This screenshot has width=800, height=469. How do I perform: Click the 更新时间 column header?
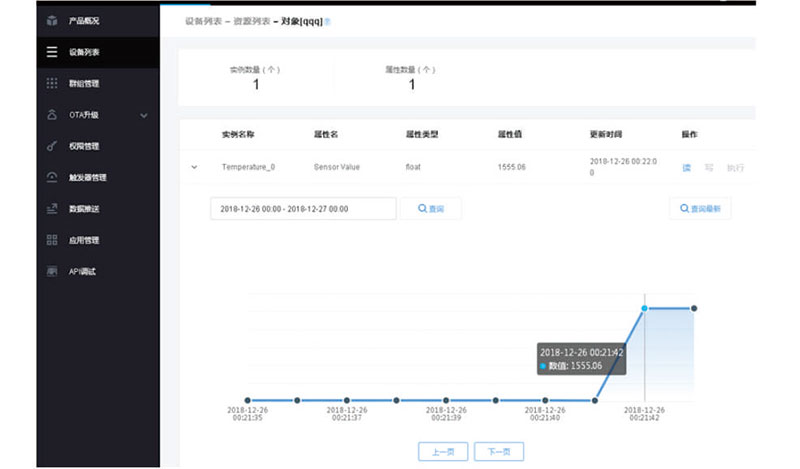pos(606,134)
